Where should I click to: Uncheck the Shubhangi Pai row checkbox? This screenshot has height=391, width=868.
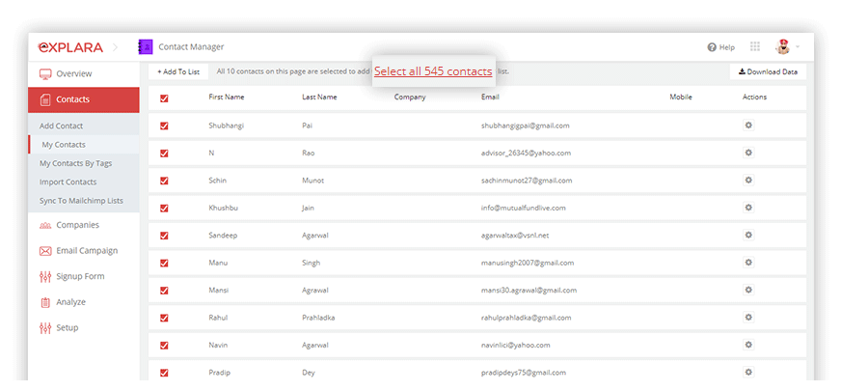164,126
